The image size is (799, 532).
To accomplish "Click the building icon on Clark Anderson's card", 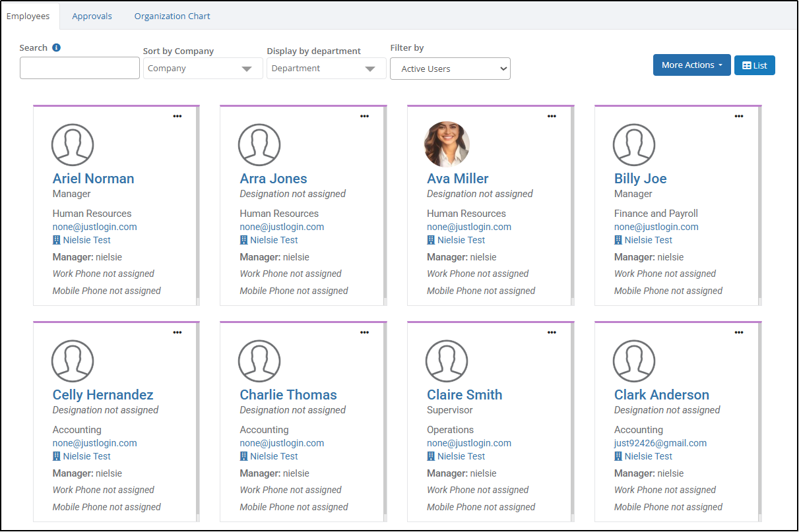I will [x=618, y=456].
